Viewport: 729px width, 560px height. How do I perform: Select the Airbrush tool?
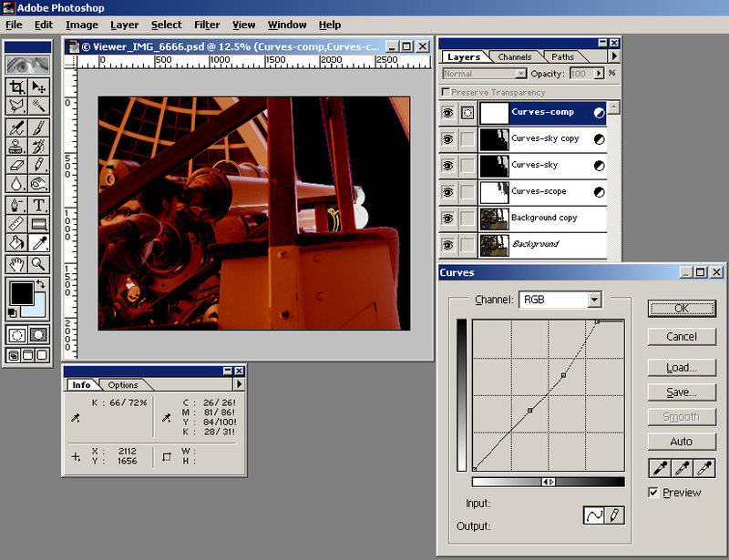tap(16, 127)
